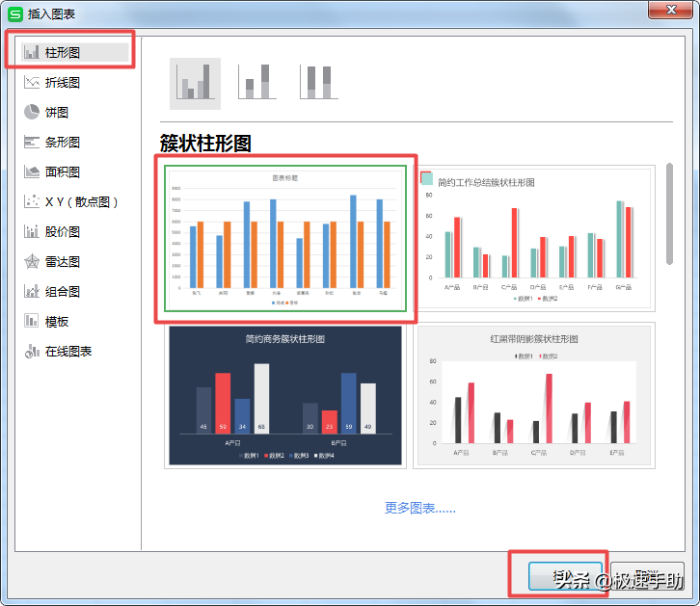Open the 雷达图 category label
The image size is (700, 606).
[63, 262]
